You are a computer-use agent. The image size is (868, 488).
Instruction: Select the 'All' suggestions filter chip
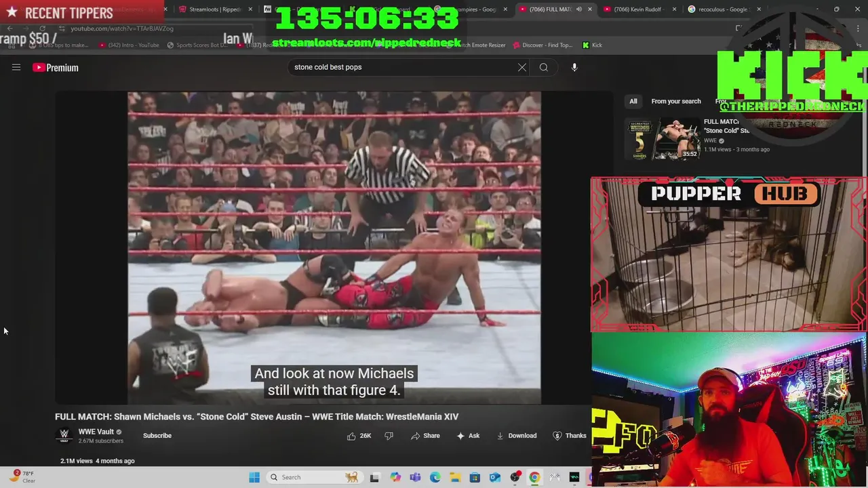pos(633,101)
